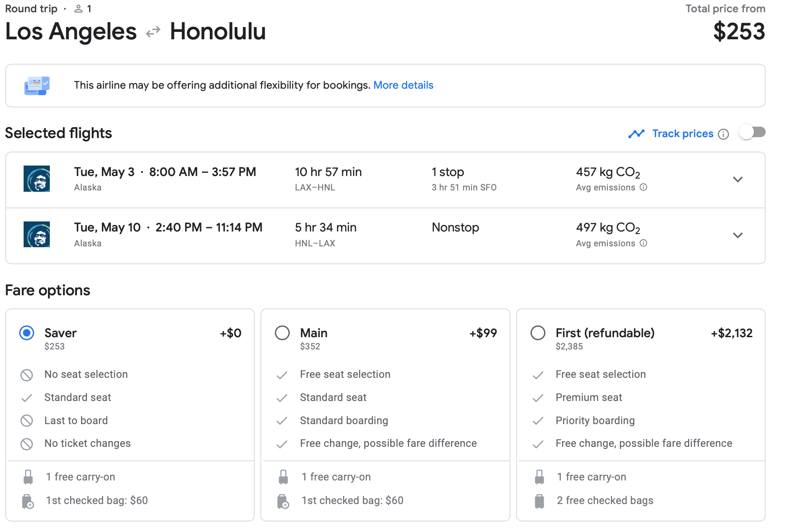798x532 pixels.
Task: Click the First fare +$2,132 price
Action: pyautogui.click(x=732, y=333)
